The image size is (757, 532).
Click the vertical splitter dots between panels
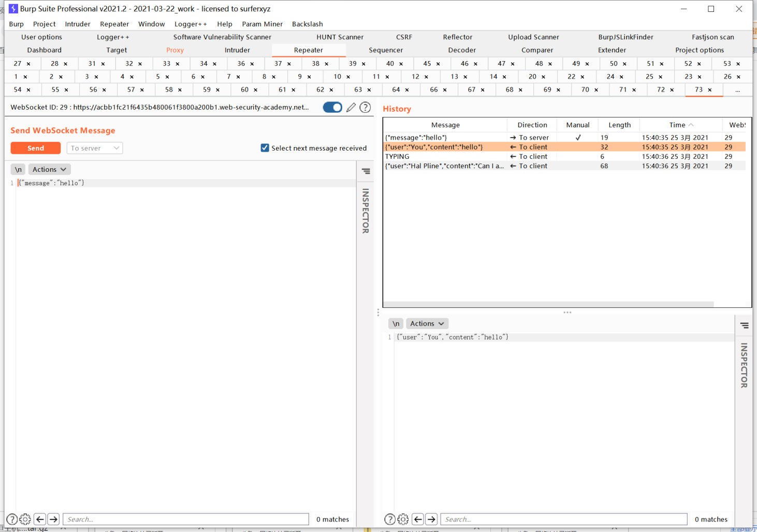[378, 313]
